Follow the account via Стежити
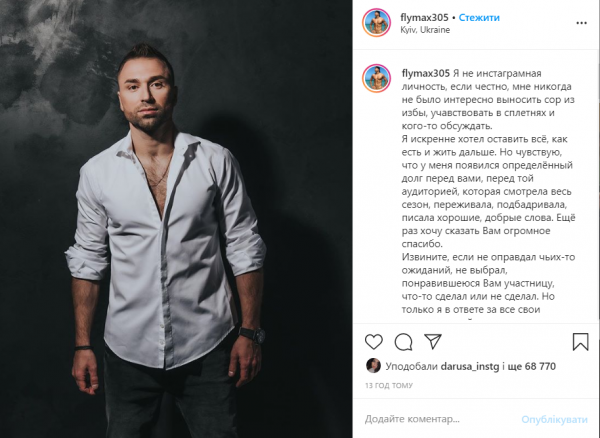Screen dimensions: 600x438 (479, 18)
